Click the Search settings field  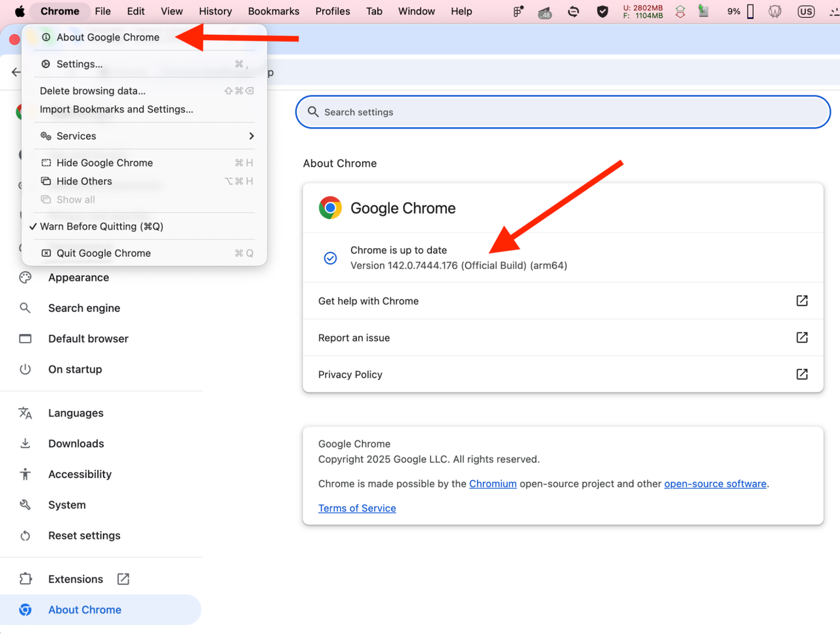(563, 112)
